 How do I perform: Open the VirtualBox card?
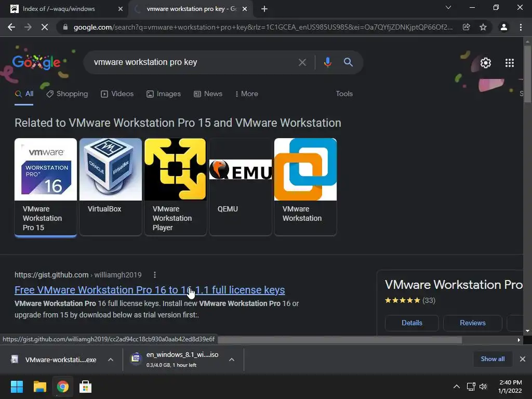[111, 187]
